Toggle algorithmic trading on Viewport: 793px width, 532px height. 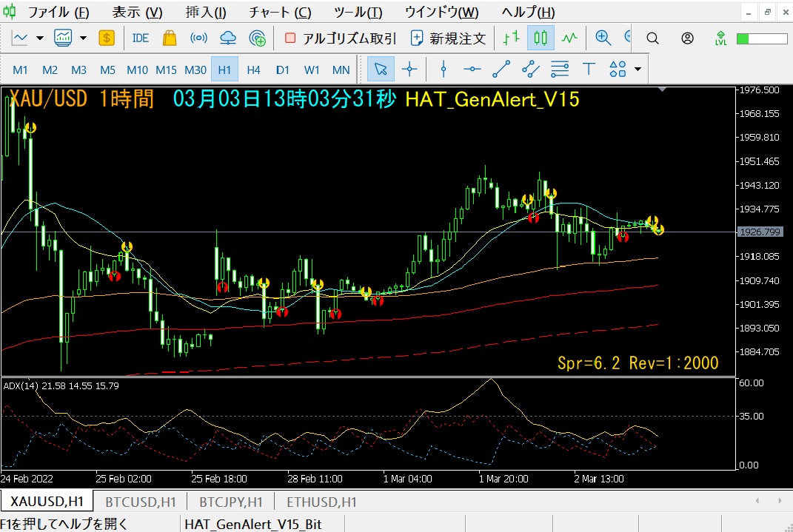pos(341,38)
